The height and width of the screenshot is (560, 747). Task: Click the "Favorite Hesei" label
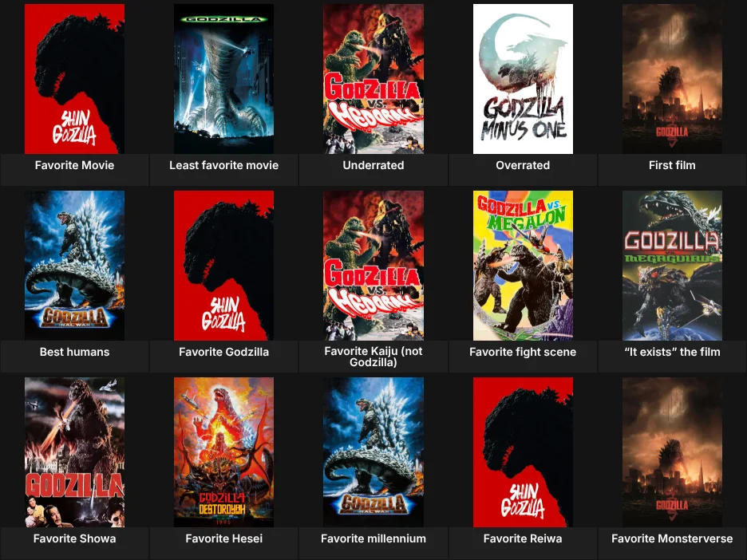click(x=224, y=538)
